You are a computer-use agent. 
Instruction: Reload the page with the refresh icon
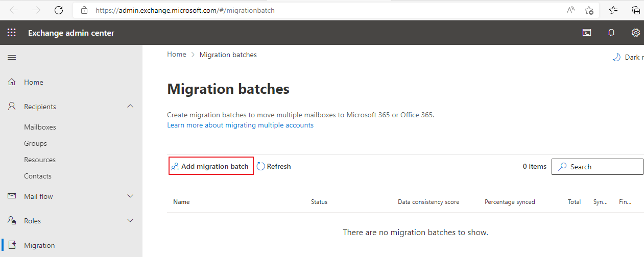pos(59,10)
